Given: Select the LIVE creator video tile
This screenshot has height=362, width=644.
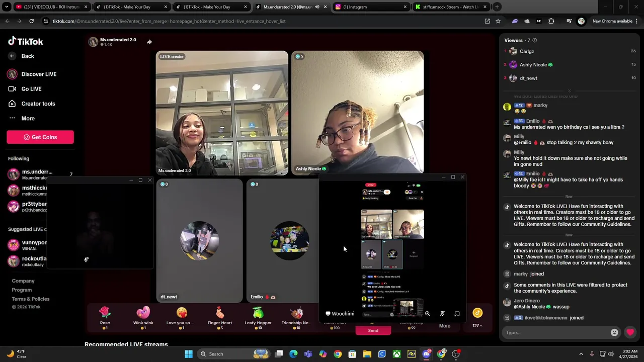Looking at the screenshot, I should 222,113.
